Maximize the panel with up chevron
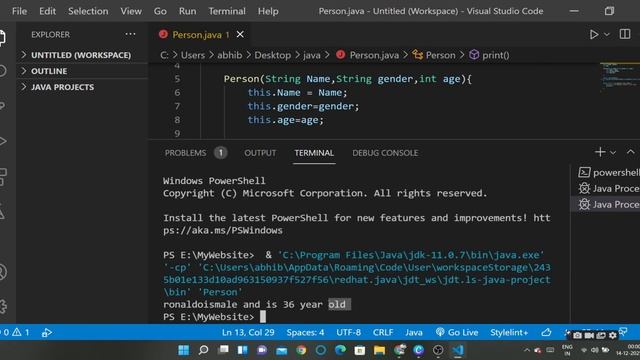 click(x=631, y=152)
